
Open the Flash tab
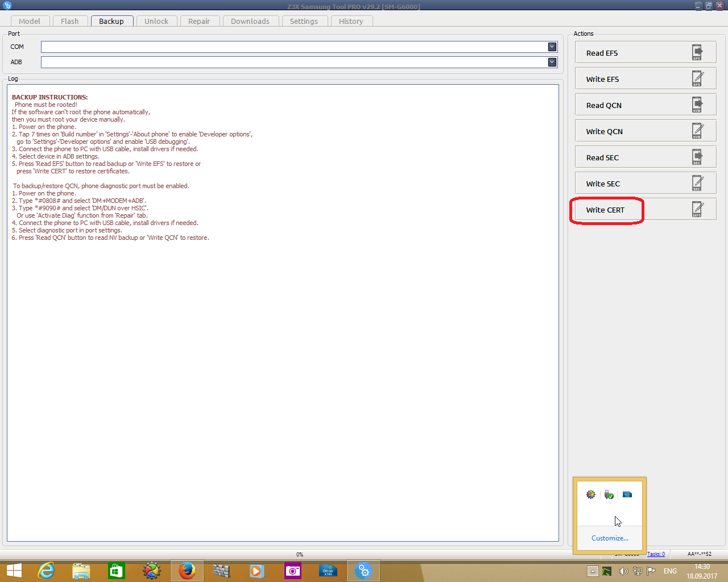point(70,21)
